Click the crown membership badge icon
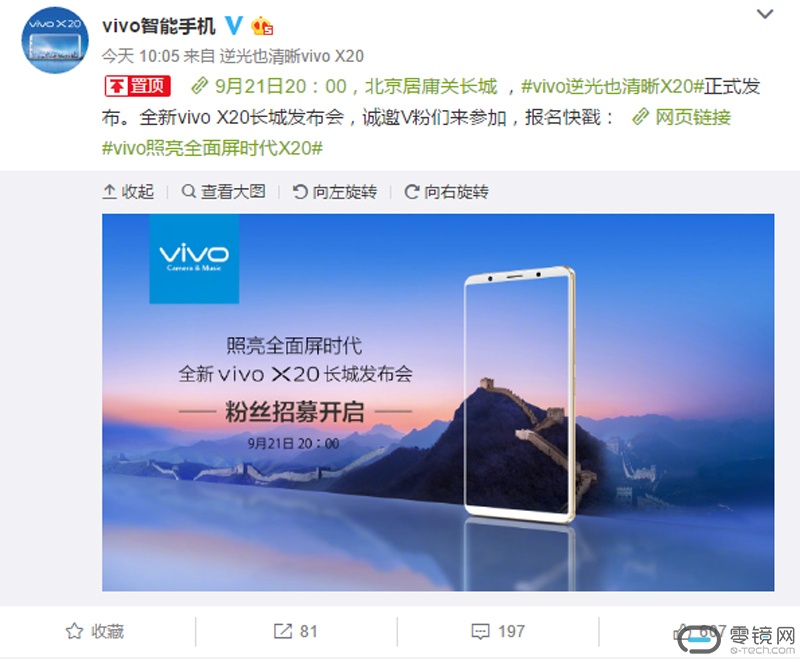800x660 pixels. point(262,26)
